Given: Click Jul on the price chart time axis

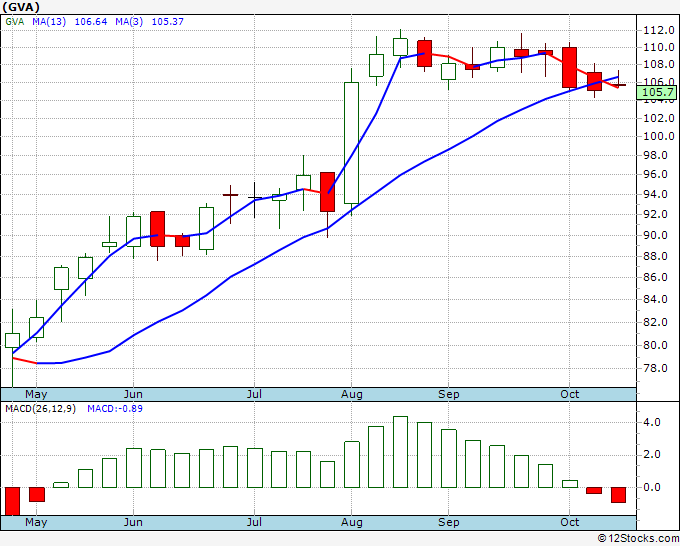Looking at the screenshot, I should point(254,394).
